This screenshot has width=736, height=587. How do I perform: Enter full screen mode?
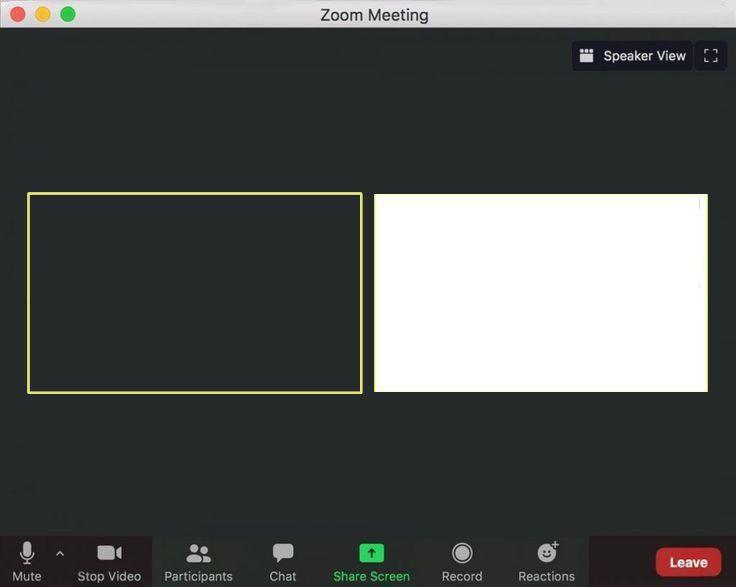[711, 56]
